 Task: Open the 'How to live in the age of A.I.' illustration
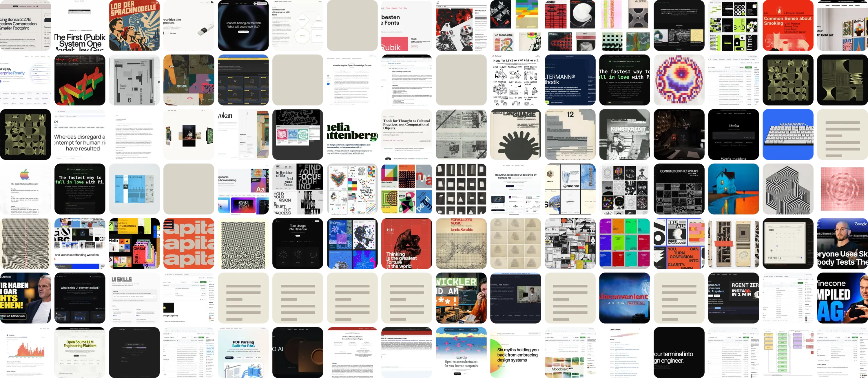[515, 80]
